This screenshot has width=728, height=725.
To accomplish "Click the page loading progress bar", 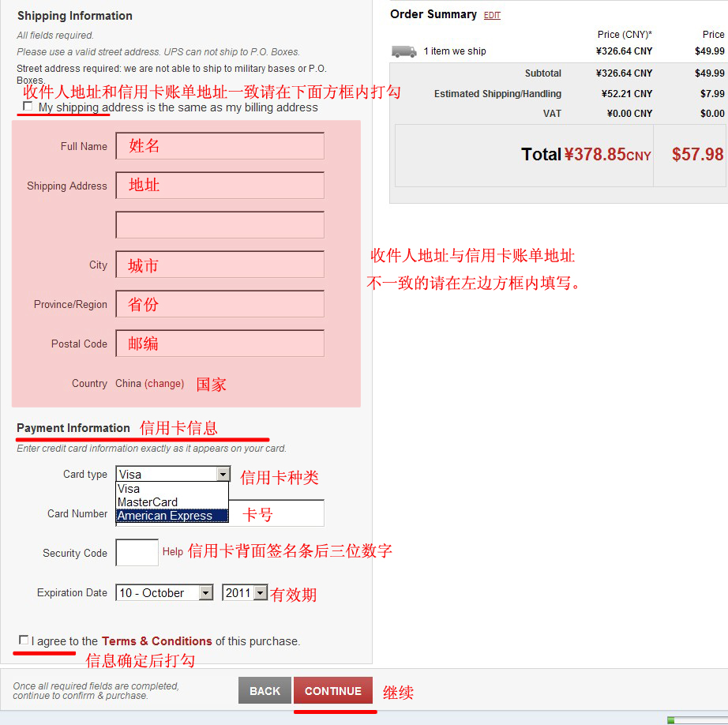I will pos(696,719).
